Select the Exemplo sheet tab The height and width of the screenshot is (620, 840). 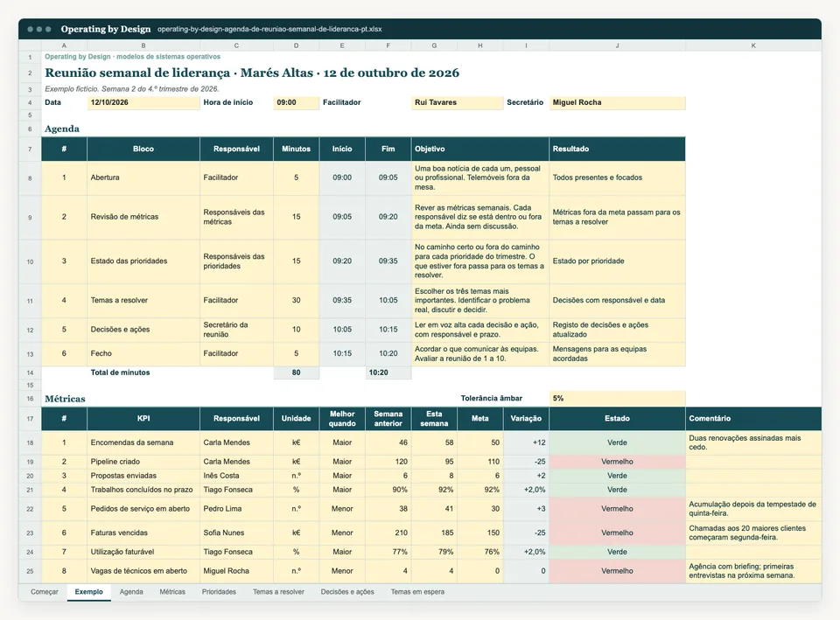click(89, 592)
